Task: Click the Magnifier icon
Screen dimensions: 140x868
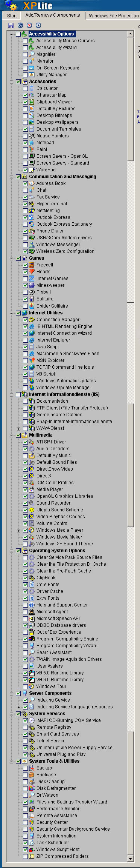Action: (x=32, y=54)
